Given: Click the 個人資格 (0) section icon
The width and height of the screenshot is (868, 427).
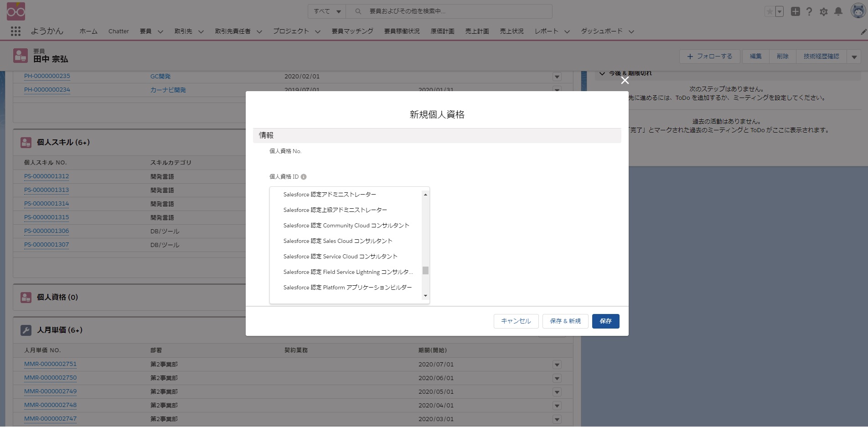Looking at the screenshot, I should pos(26,298).
